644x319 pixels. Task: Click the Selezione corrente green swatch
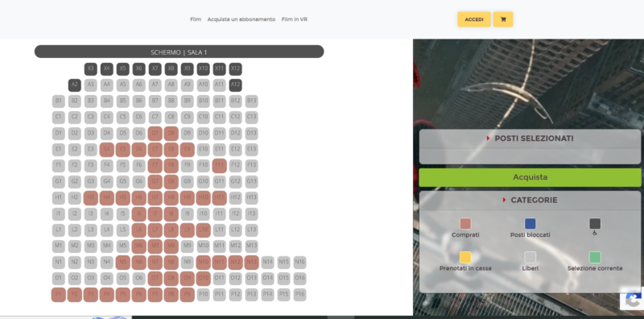[595, 257]
